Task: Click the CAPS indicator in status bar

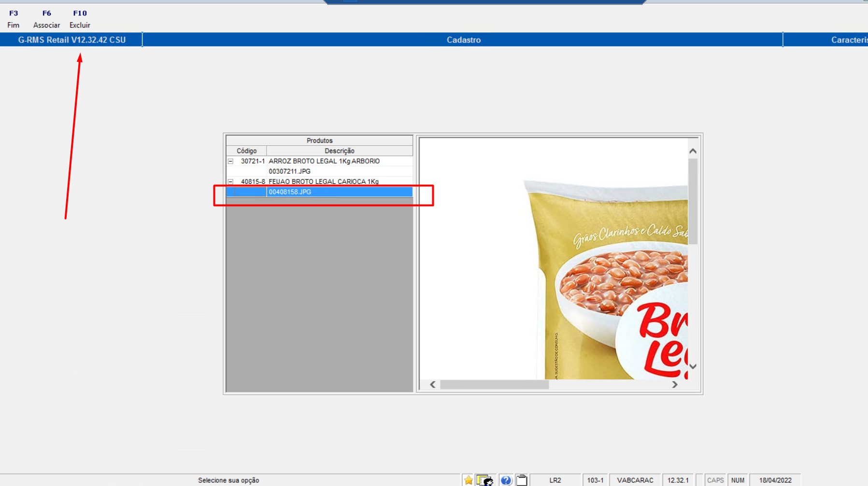Action: 715,480
